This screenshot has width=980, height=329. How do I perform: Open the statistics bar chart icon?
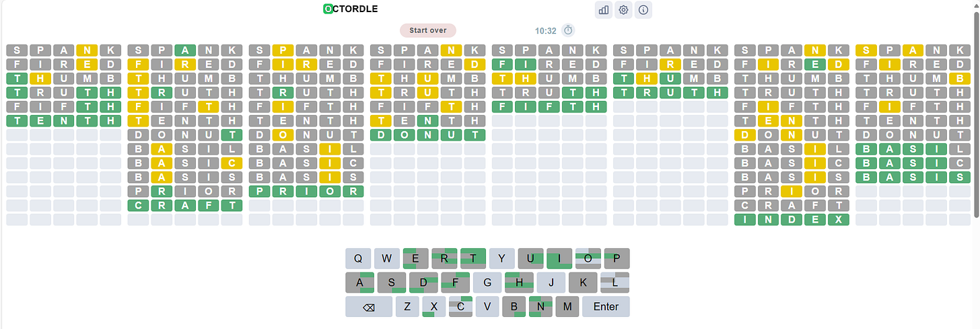(x=604, y=10)
